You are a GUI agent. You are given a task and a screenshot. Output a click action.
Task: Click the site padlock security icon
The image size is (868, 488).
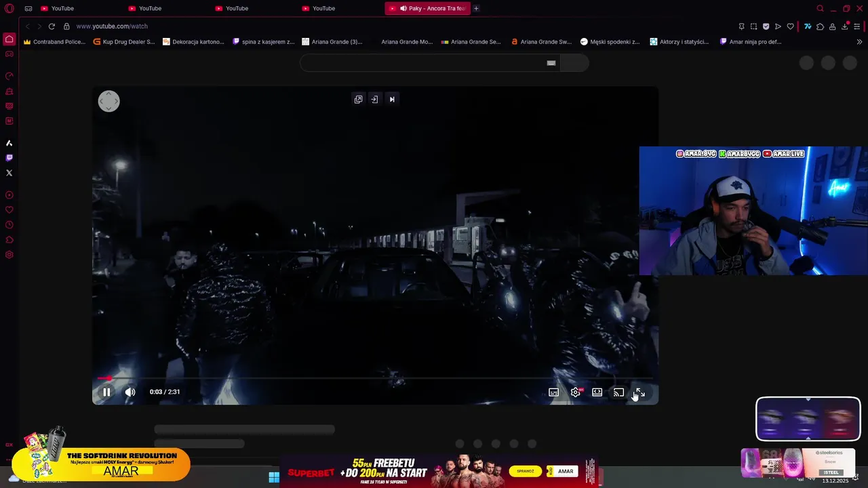tap(66, 26)
